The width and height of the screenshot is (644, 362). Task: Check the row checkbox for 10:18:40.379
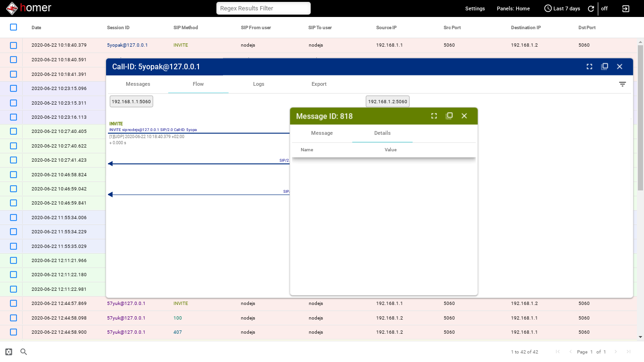13,45
